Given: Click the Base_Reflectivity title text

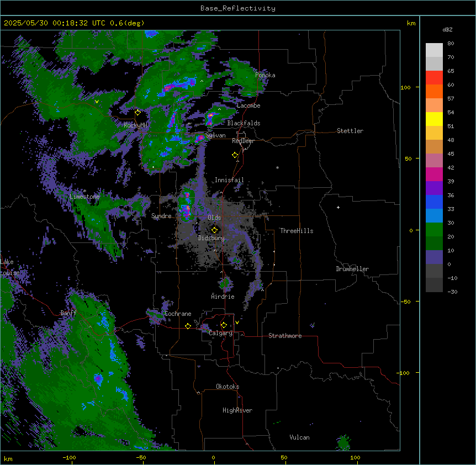Looking at the screenshot, I should [x=238, y=8].
